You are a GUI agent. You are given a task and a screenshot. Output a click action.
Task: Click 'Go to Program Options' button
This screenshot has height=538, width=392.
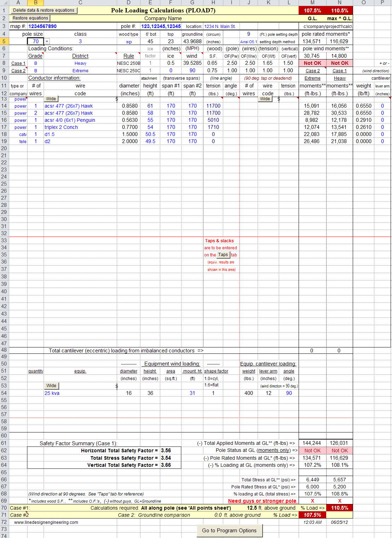229,531
